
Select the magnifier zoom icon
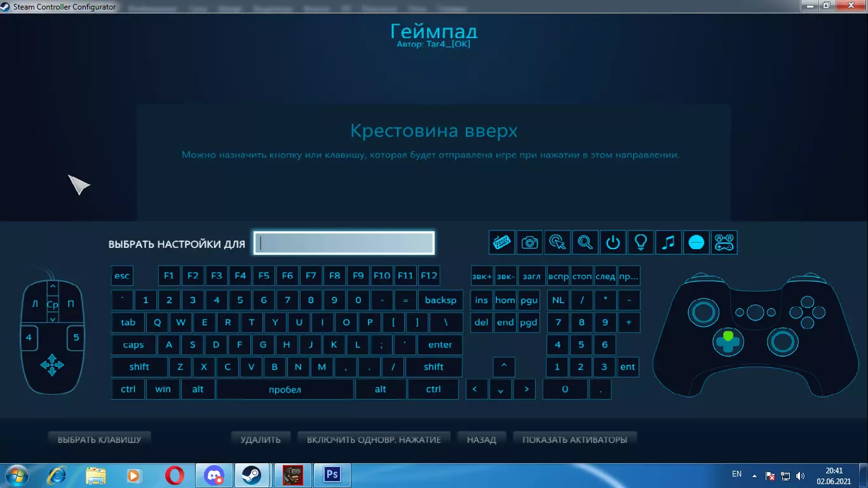585,242
